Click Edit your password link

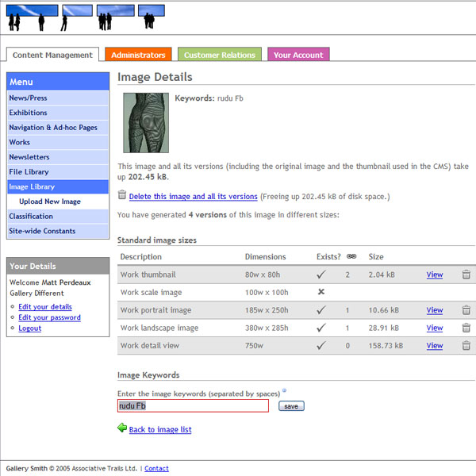pos(49,317)
